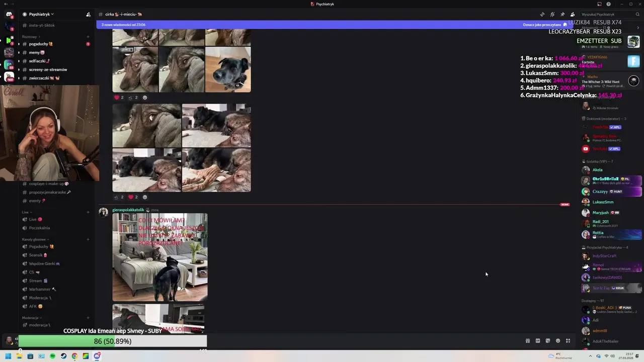Image resolution: width=644 pixels, height=362 pixels.
Task: Add a channel to the Moderacja category
Action: tap(88, 318)
